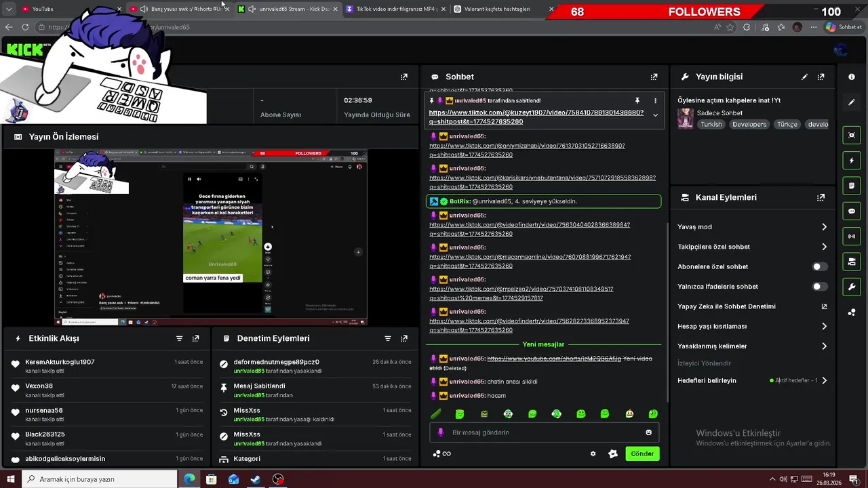Image resolution: width=868 pixels, height=488 pixels.
Task: Open the maconhaonline TikTok link
Action: point(530,262)
